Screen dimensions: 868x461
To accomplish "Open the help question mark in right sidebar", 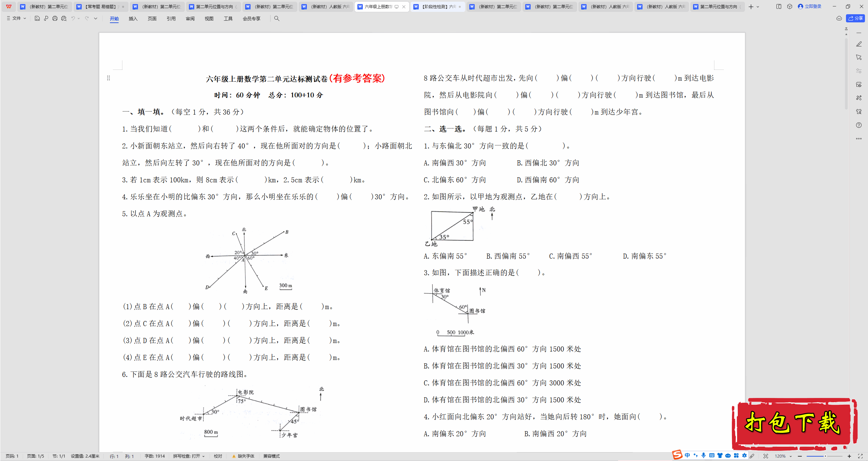I will [x=859, y=125].
